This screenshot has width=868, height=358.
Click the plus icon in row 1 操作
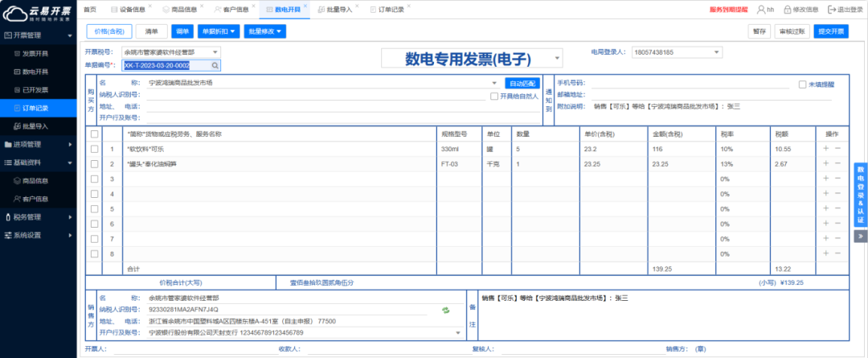click(x=826, y=149)
